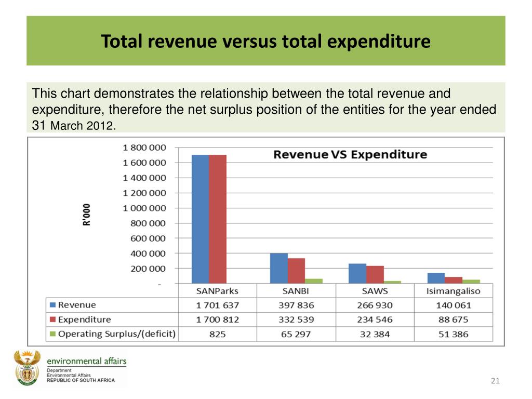Click the 'Revenue' row label

point(77,305)
